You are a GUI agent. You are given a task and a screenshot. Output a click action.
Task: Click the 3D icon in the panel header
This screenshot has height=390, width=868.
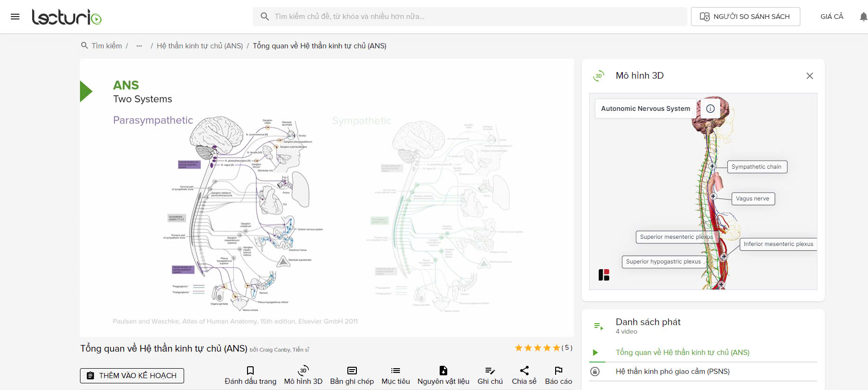pos(599,76)
